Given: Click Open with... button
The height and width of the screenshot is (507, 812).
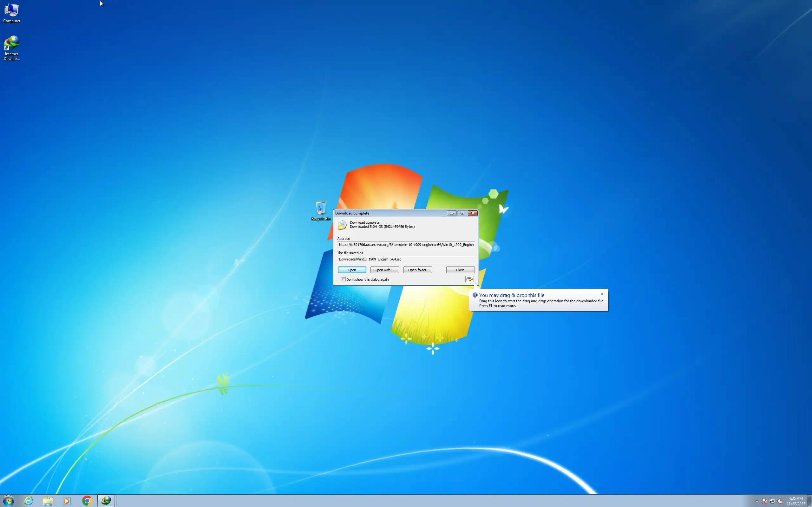Looking at the screenshot, I should (384, 270).
